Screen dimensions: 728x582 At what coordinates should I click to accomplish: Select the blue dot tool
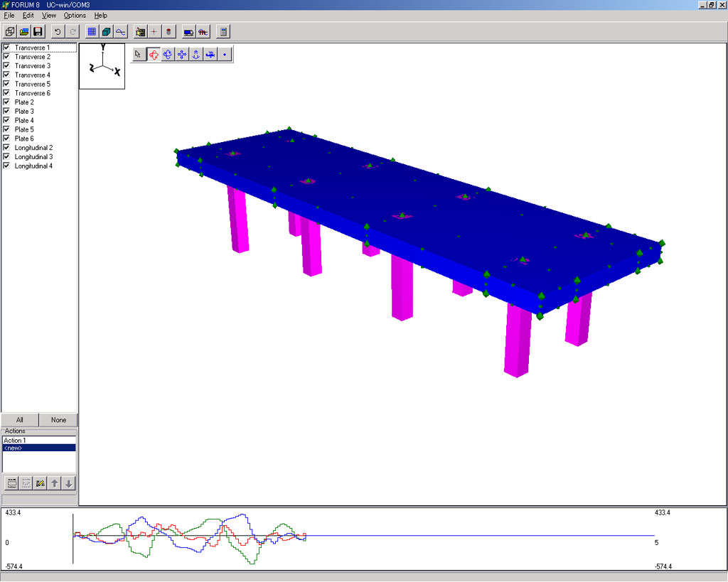coord(225,54)
